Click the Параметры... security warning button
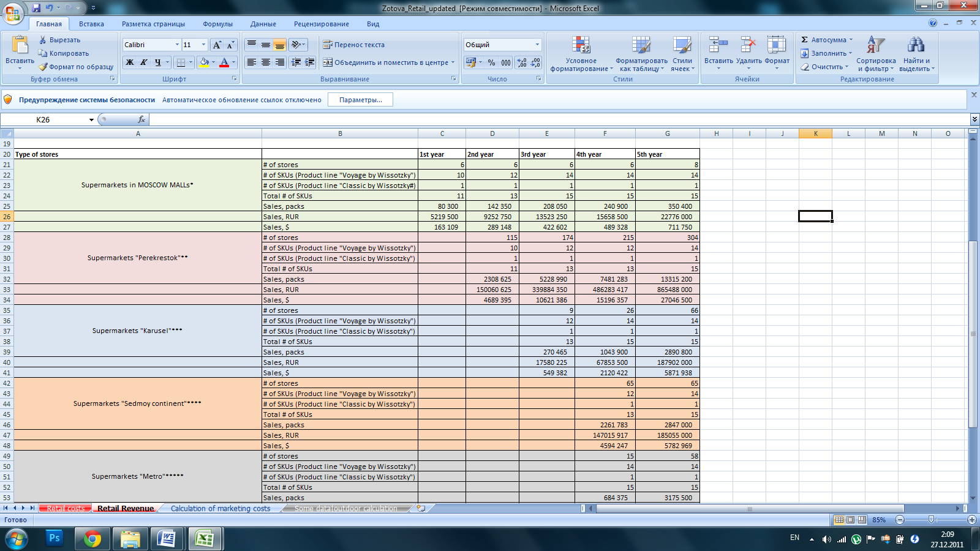Screen dimensions: 980x551 tap(360, 100)
